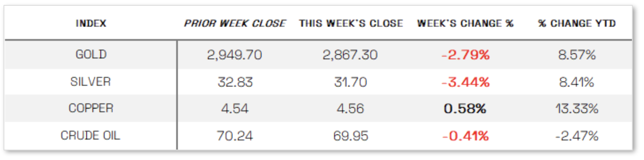Screen dimensions: 644x160
Task: Click the PRIOR WEEK CLOSE column header
Action: tap(235, 23)
